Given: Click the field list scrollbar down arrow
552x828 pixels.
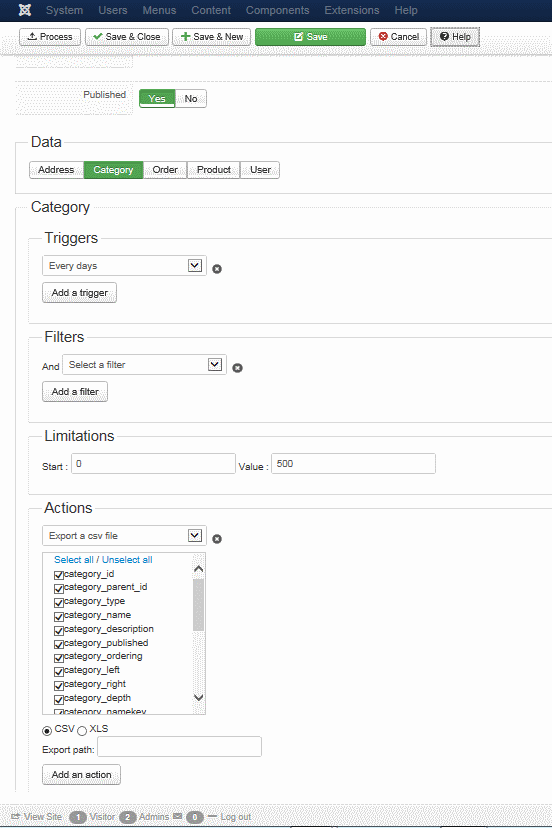Looking at the screenshot, I should [199, 698].
